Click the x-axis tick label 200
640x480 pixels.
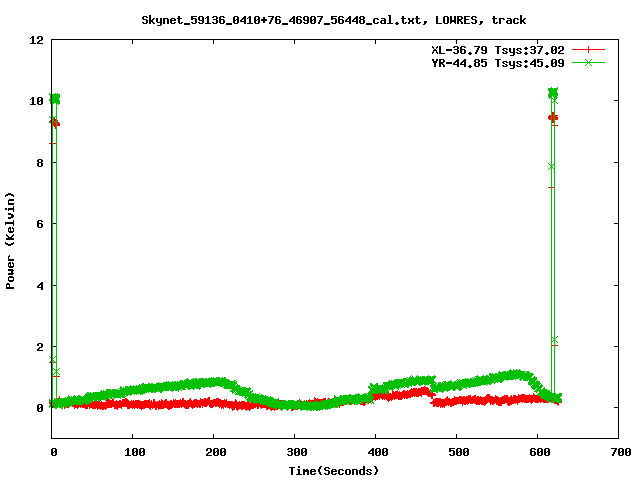pos(216,452)
